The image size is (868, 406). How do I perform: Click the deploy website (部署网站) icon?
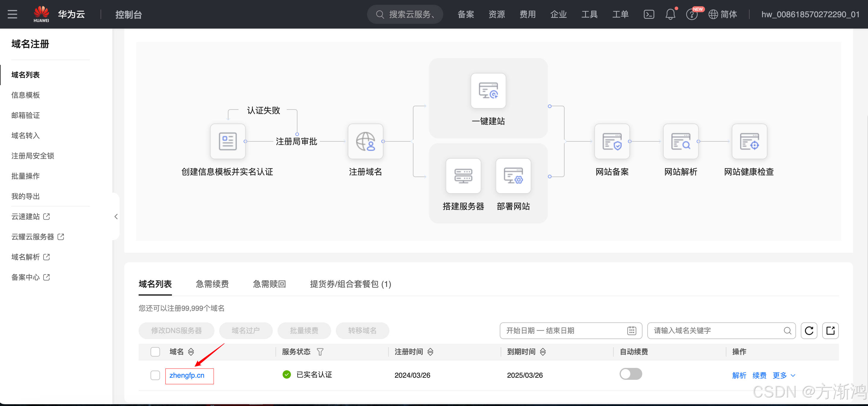point(513,176)
